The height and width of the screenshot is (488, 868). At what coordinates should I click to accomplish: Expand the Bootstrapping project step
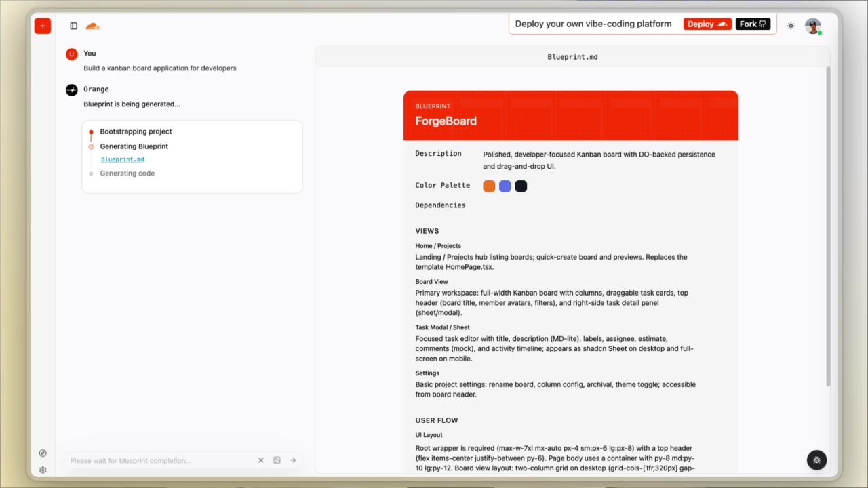[x=136, y=131]
